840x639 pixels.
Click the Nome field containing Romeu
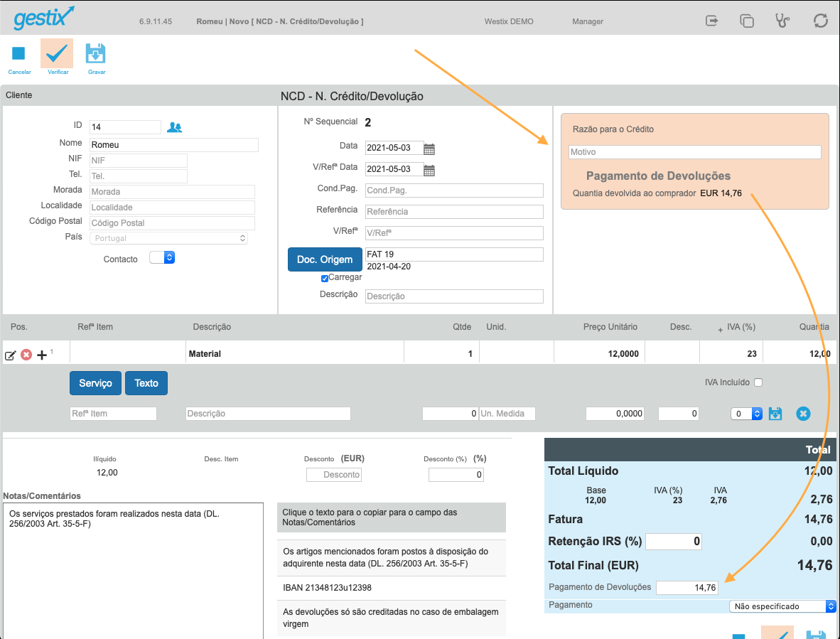[x=174, y=144]
